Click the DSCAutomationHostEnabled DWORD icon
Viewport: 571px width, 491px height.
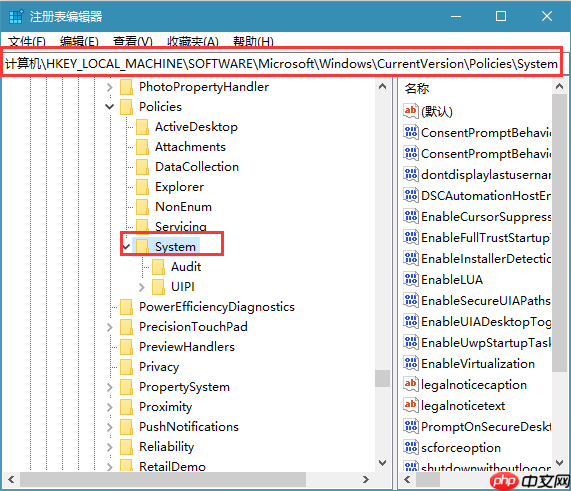coord(411,195)
